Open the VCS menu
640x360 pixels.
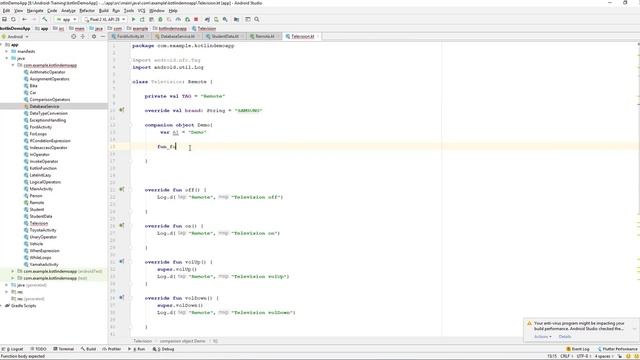pyautogui.click(x=141, y=11)
